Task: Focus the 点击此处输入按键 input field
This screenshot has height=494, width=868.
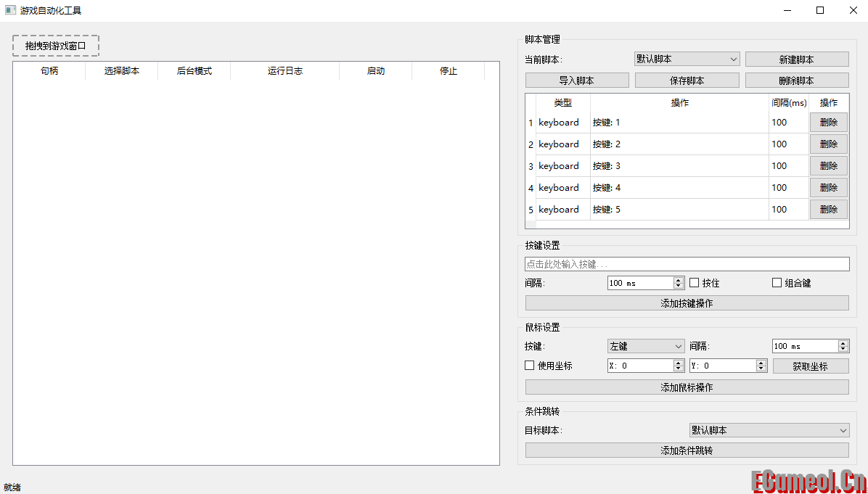Action: tap(687, 264)
